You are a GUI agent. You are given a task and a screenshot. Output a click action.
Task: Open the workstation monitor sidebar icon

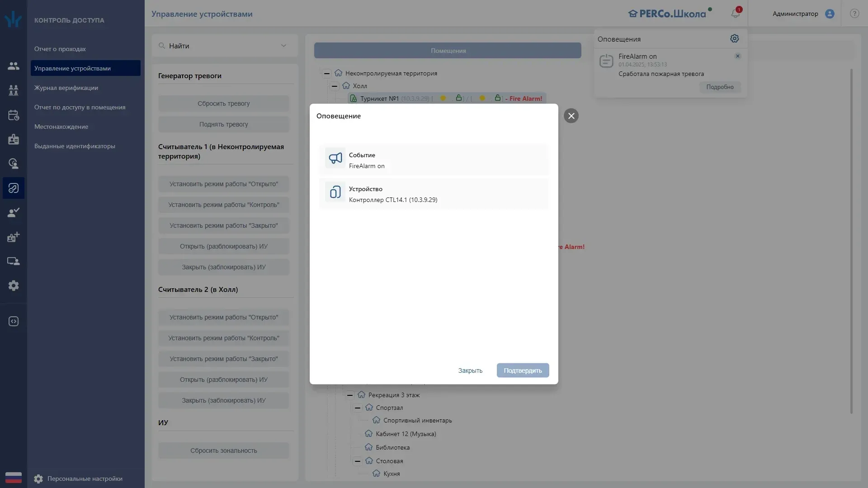14,261
